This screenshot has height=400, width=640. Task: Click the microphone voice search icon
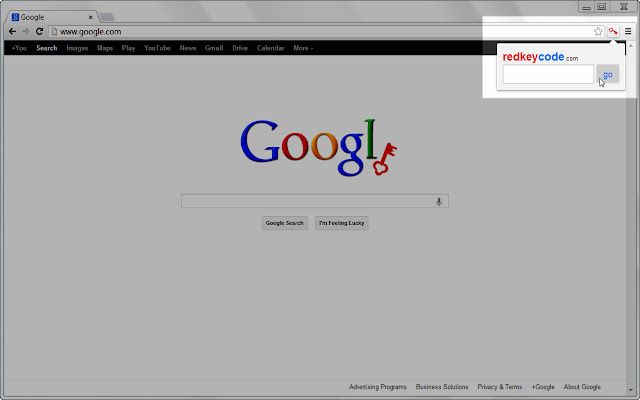(439, 201)
